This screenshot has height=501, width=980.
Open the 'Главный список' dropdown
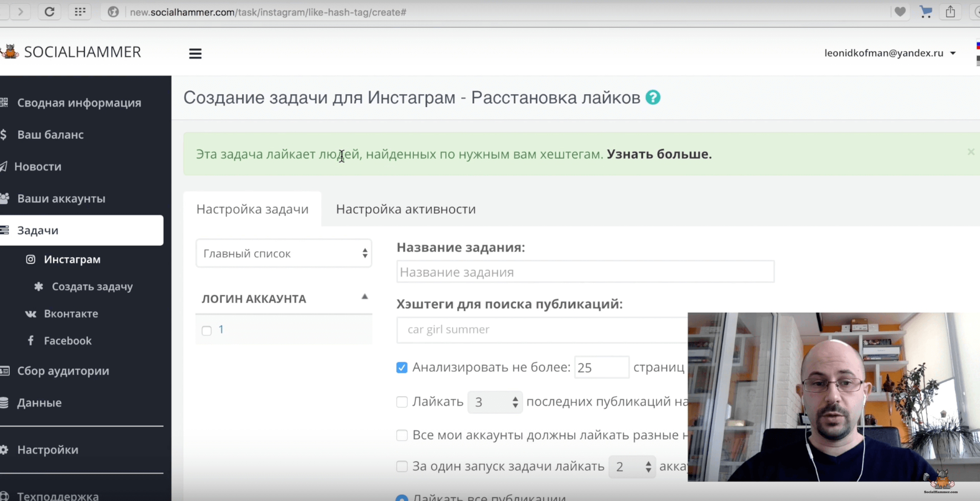point(284,253)
